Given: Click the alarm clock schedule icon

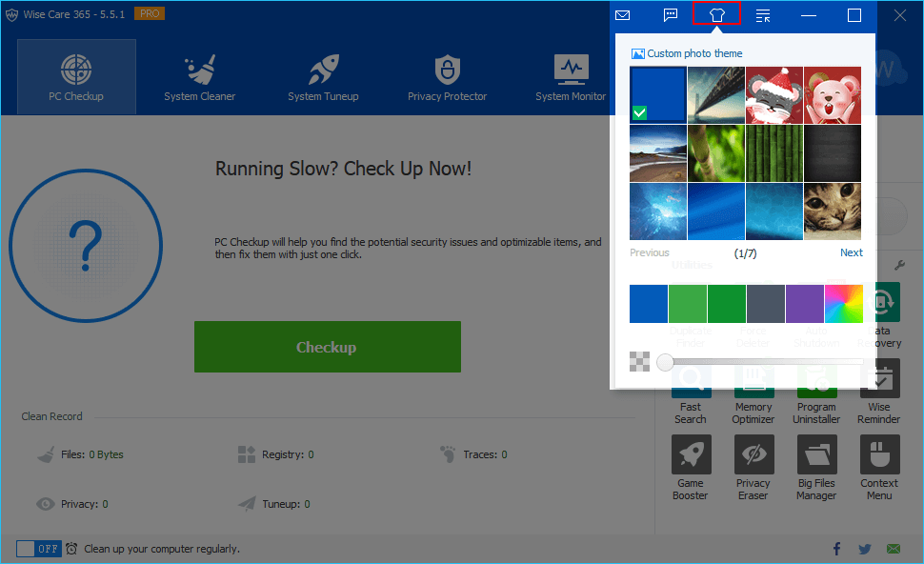Looking at the screenshot, I should pyautogui.click(x=71, y=549).
